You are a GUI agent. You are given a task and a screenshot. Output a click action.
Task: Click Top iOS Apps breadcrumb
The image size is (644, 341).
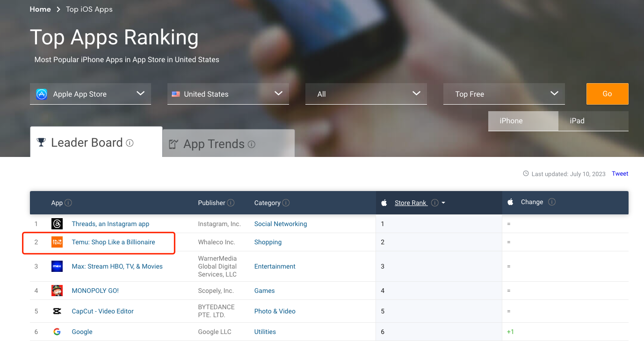pyautogui.click(x=89, y=9)
